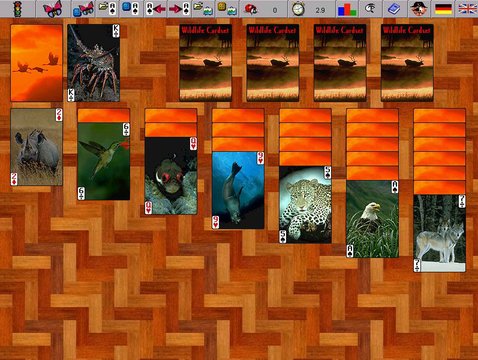
Task: Click the stopwatch timer icon
Action: [x=298, y=9]
